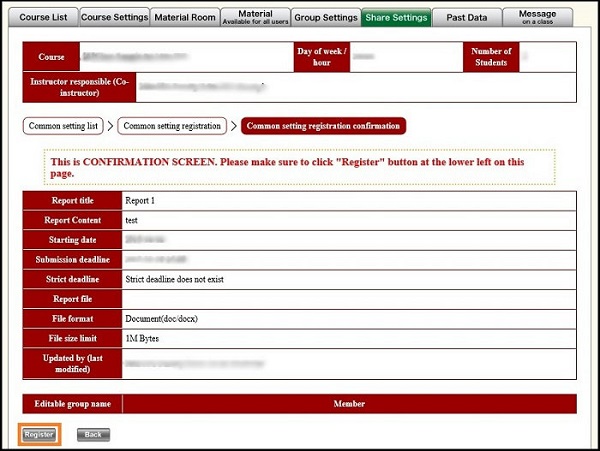Screen dimensions: 600x451
Task: Select the "Report 1" title value
Action: pyautogui.click(x=140, y=201)
